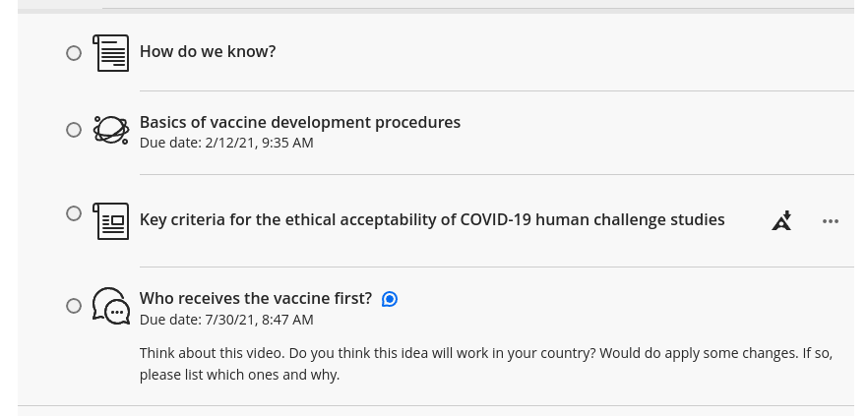Image resolution: width=868 pixels, height=416 pixels.
Task: Click empty area right of How do we know?
Action: 565,52
